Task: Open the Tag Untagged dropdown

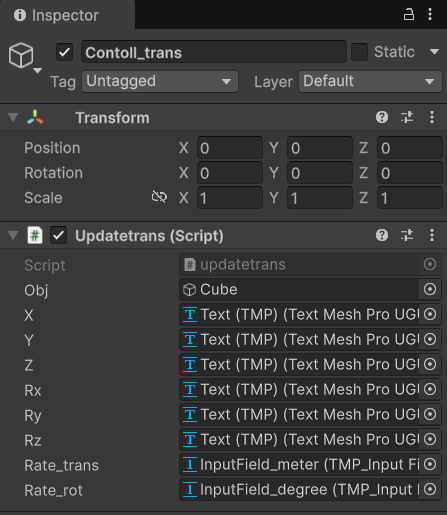Action: [160, 81]
